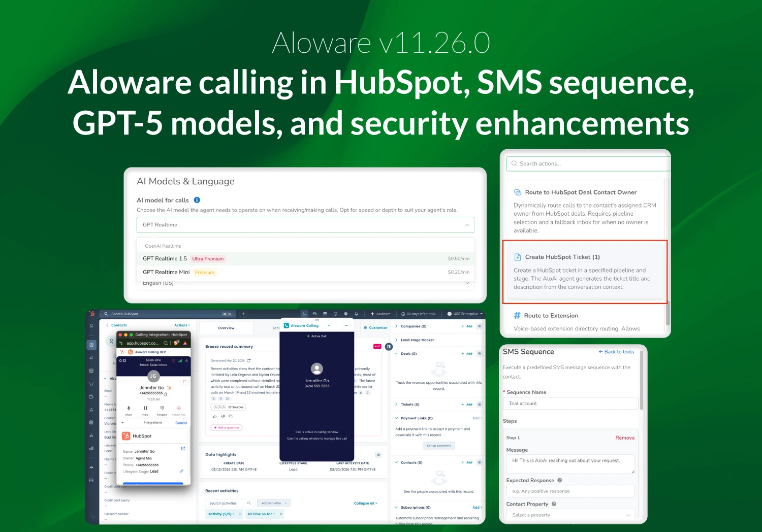
Task: Click Customize link on contact record
Action: 375,328
